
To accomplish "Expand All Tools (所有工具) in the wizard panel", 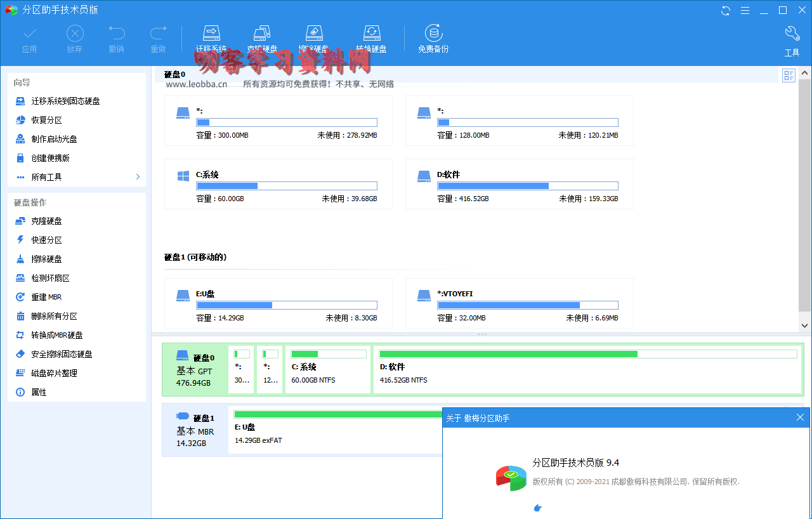I will click(76, 177).
